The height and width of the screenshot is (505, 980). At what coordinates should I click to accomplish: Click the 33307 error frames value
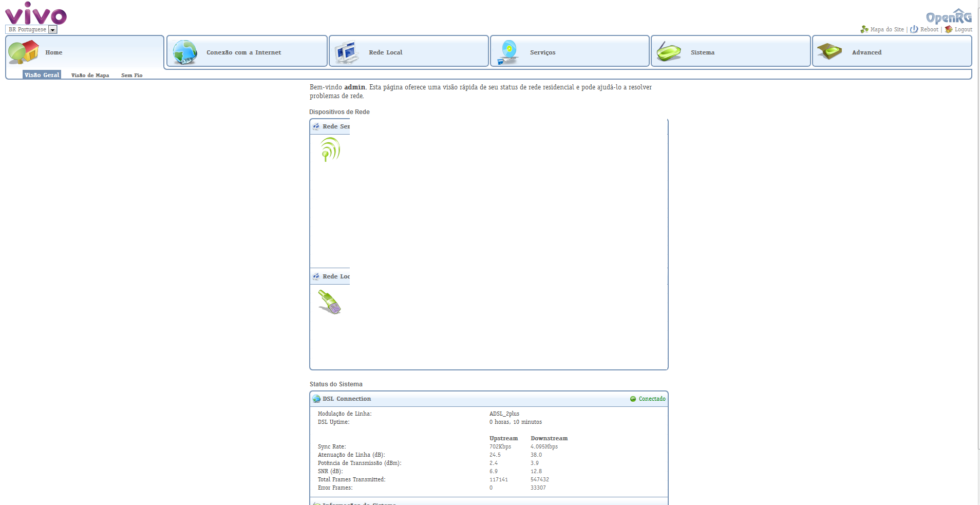coord(538,488)
